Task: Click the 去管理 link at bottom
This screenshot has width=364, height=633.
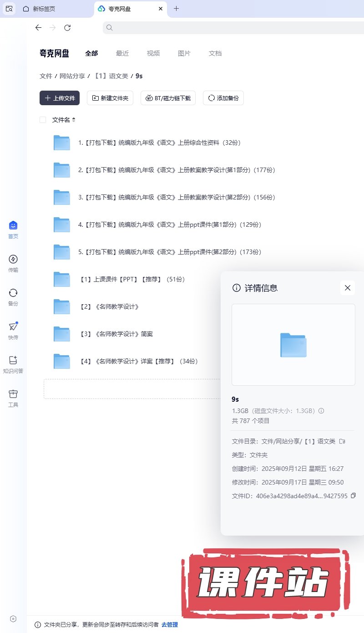Action: [169, 624]
